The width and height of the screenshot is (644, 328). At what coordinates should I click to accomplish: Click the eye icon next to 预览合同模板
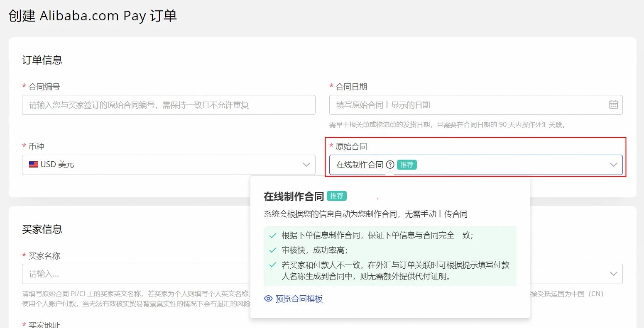[x=268, y=299]
